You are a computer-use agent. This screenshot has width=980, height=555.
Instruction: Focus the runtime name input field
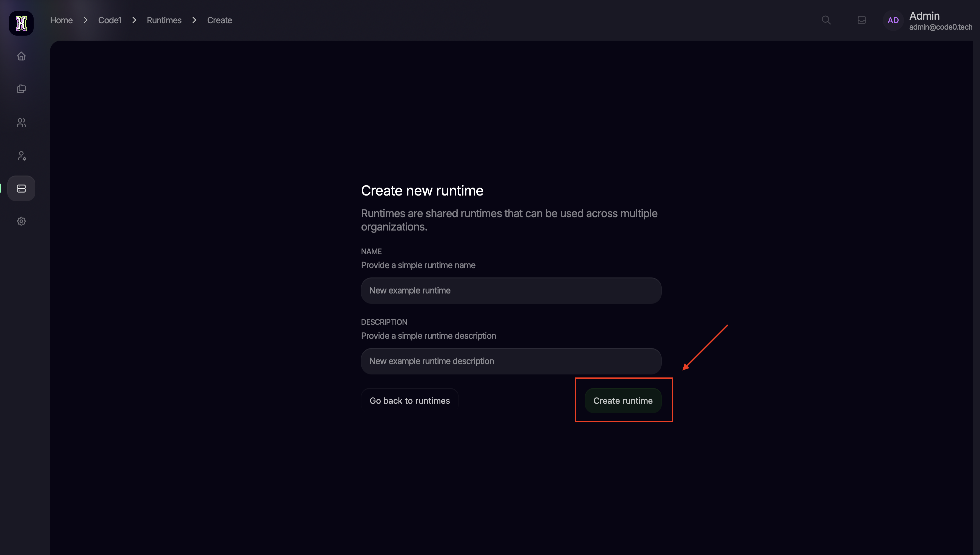(x=511, y=290)
